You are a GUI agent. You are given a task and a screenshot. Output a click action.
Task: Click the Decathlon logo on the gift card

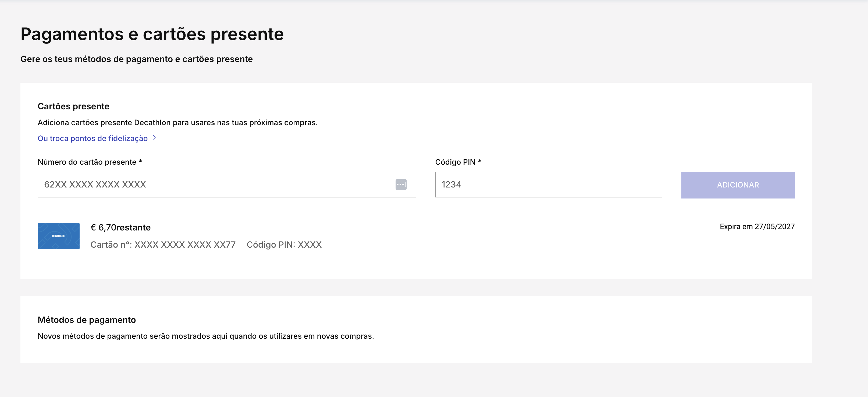(59, 236)
